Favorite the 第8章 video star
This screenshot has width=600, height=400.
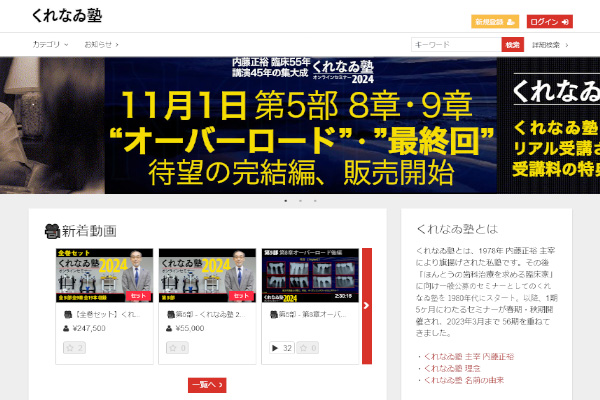[x=307, y=348]
